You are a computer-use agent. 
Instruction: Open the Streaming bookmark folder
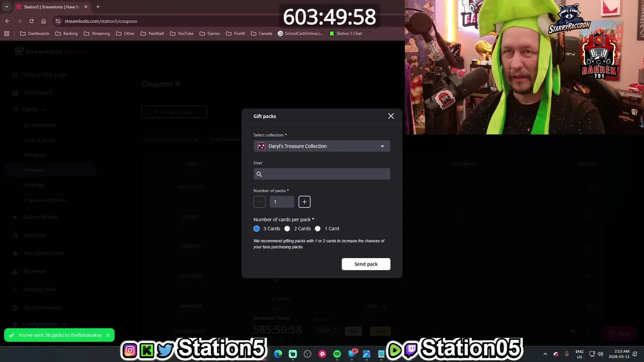click(x=97, y=34)
